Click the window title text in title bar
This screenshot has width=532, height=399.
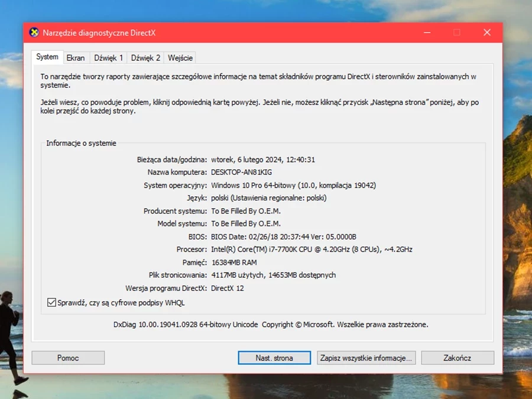pos(99,33)
